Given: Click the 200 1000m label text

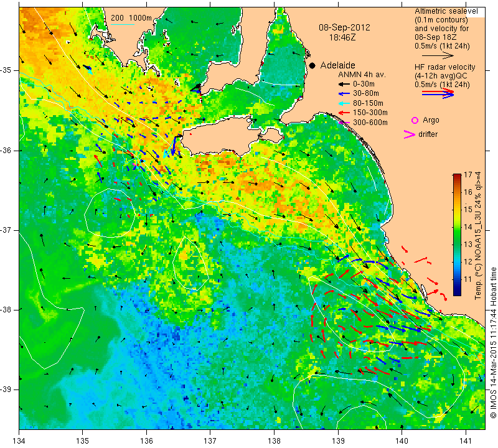Looking at the screenshot, I should pyautogui.click(x=131, y=18).
